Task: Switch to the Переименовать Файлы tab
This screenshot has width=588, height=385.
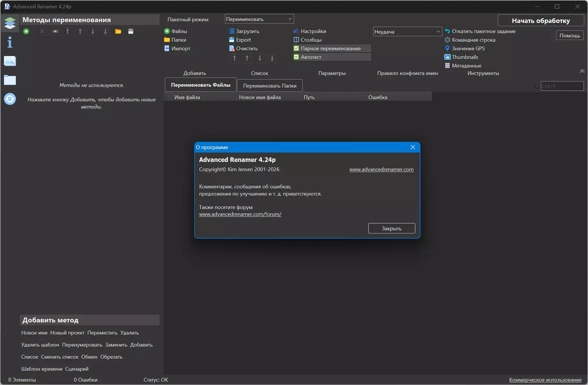Action: (x=201, y=85)
